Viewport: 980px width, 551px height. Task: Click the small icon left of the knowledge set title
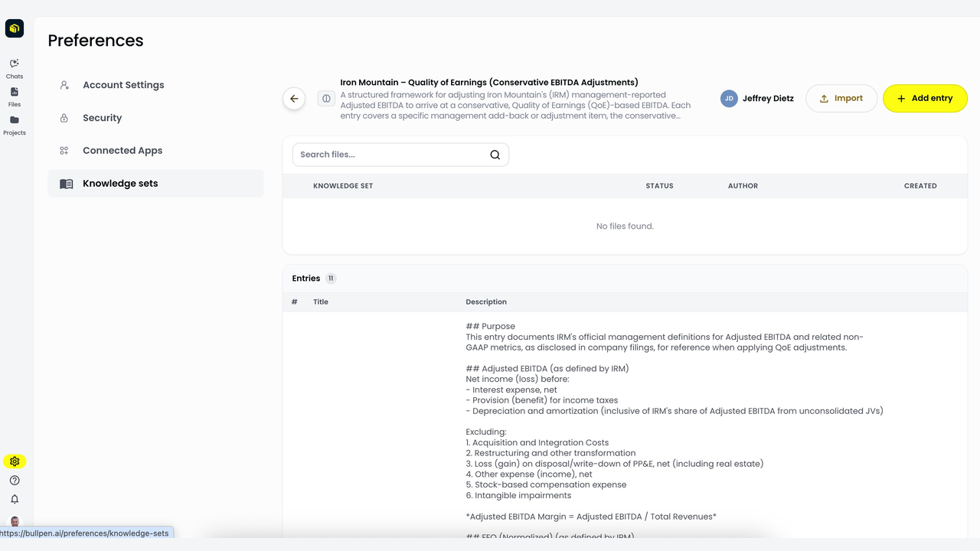pos(326,99)
